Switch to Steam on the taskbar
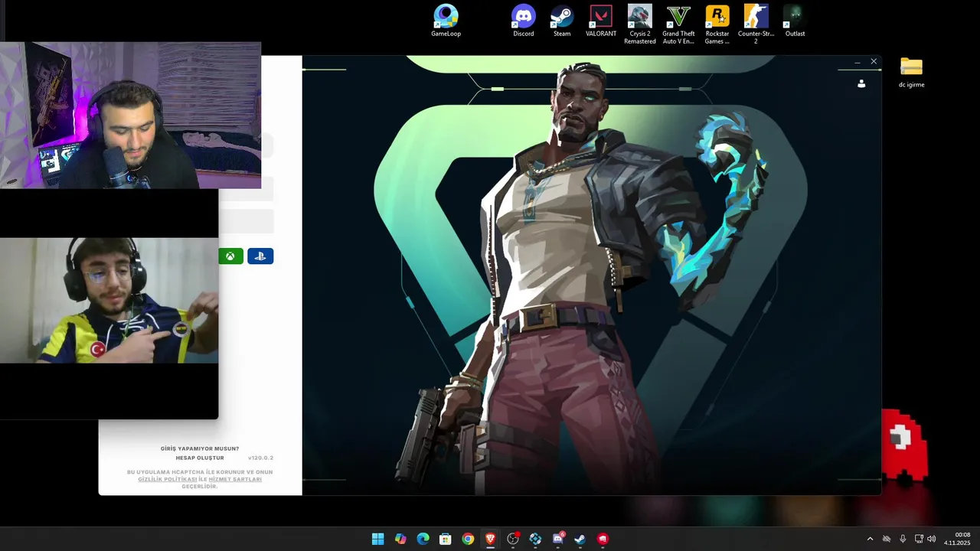980x551 pixels. coord(580,539)
